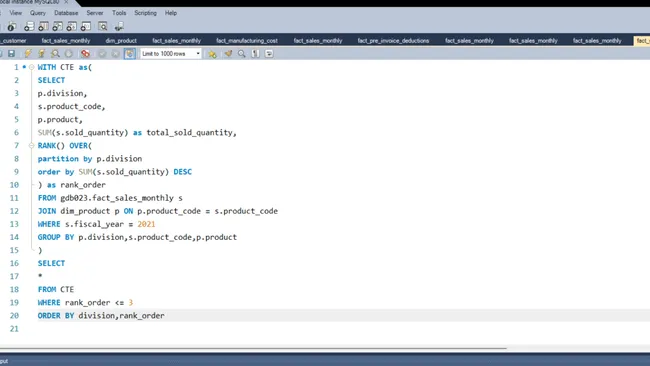Click the number 3 on line 19
Screen dimensions: 650x366
(131, 303)
